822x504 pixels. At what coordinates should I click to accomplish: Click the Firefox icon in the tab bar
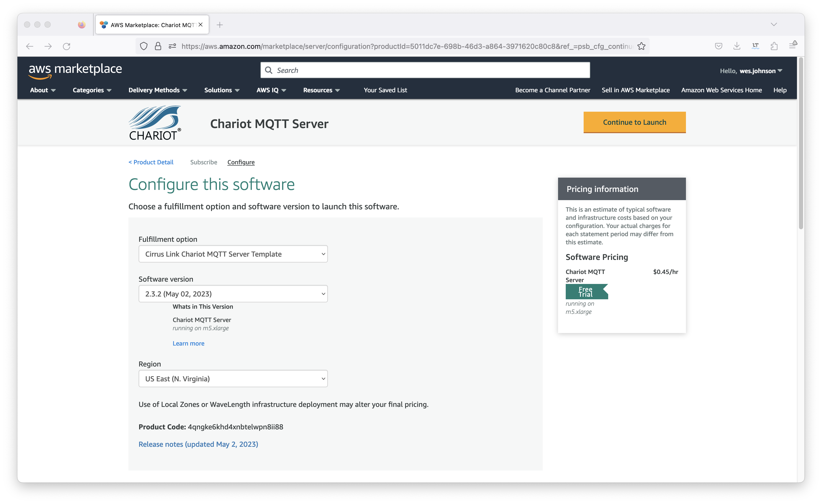tap(82, 25)
